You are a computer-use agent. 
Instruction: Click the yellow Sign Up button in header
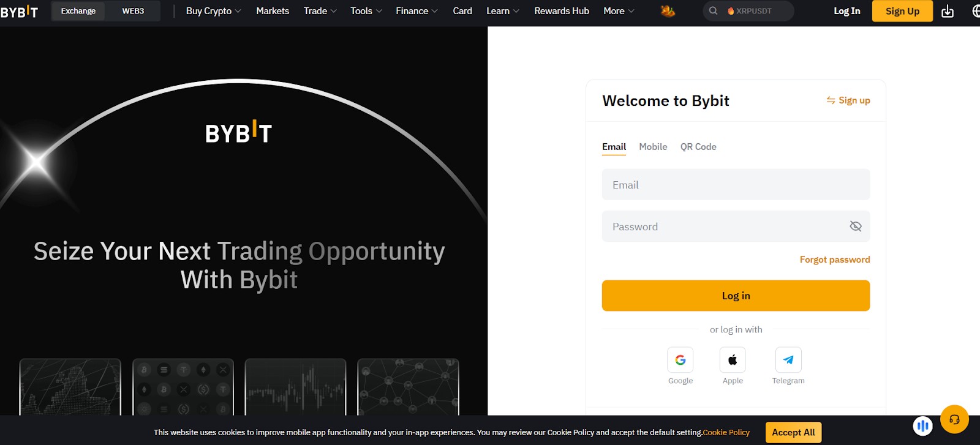click(x=902, y=11)
